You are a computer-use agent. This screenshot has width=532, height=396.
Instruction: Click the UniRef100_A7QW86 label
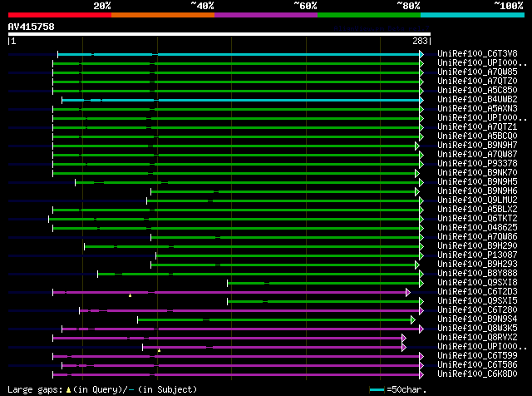[477, 237]
